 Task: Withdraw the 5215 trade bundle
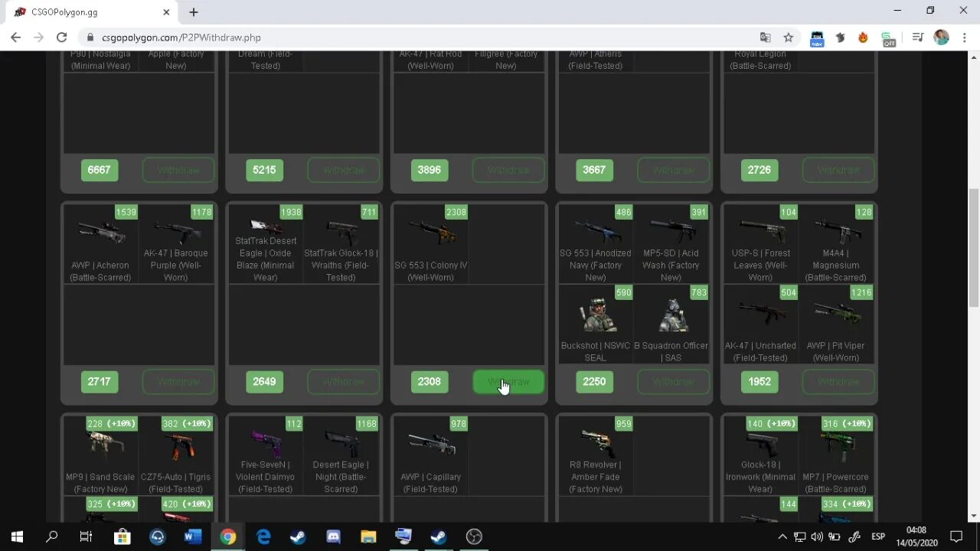tap(344, 170)
